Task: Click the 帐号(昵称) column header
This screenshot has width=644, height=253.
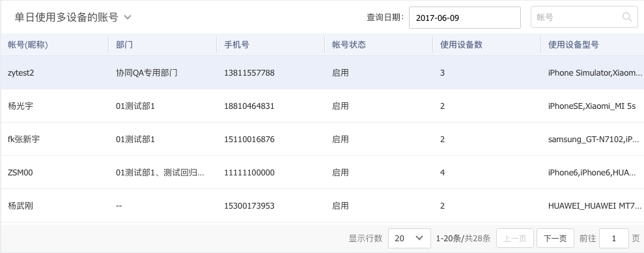Action: point(28,45)
